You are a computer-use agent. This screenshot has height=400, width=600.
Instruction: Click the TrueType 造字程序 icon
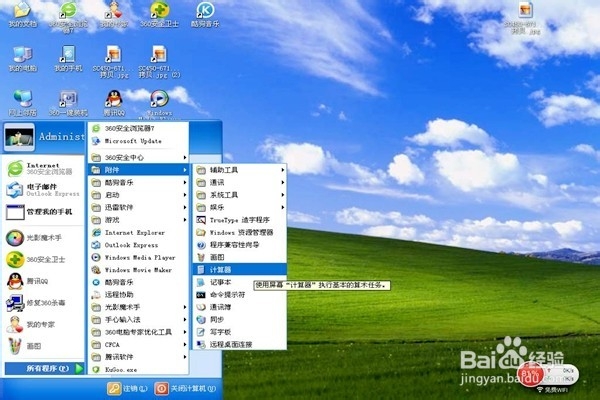[201, 220]
